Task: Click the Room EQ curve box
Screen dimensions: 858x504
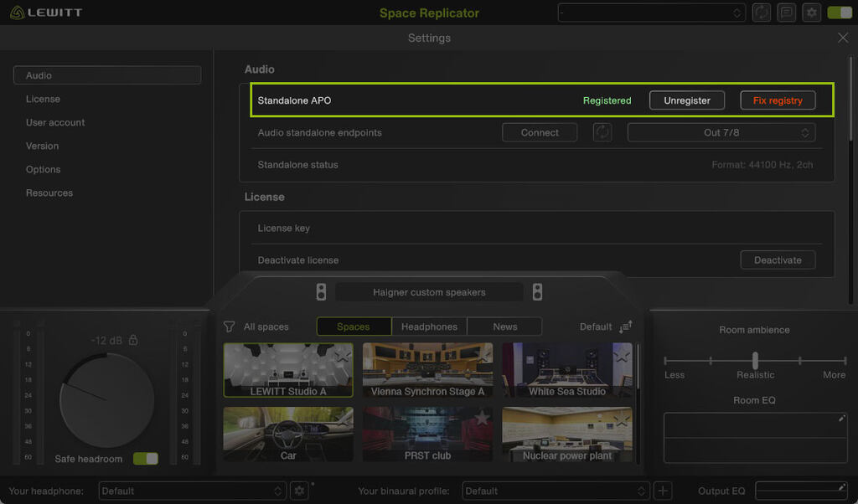Action: [x=755, y=438]
